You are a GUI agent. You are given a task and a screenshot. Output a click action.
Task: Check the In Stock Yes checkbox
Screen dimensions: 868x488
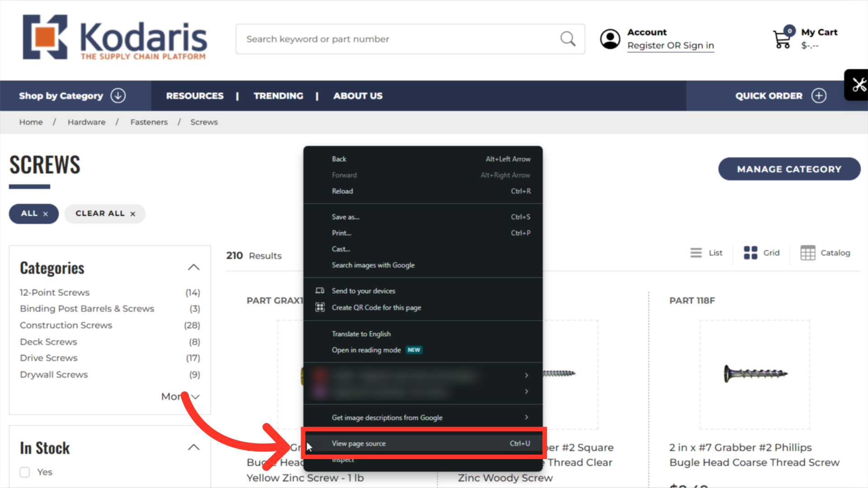(25, 472)
